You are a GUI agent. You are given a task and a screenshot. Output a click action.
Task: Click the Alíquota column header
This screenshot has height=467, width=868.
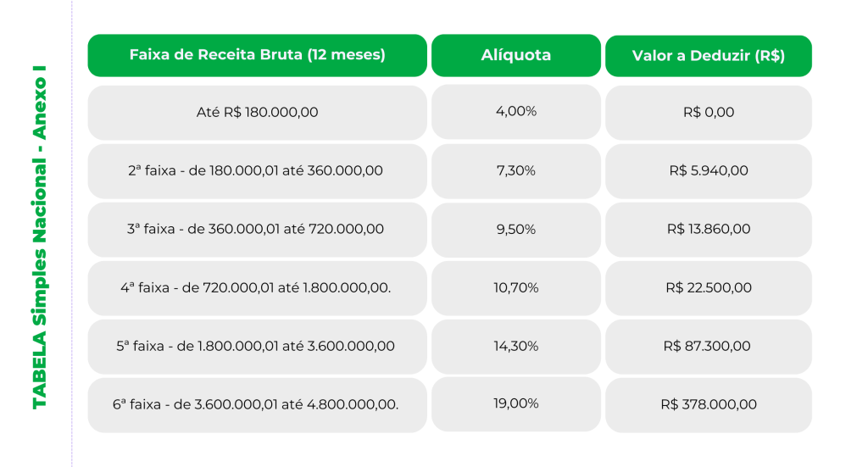click(x=516, y=55)
